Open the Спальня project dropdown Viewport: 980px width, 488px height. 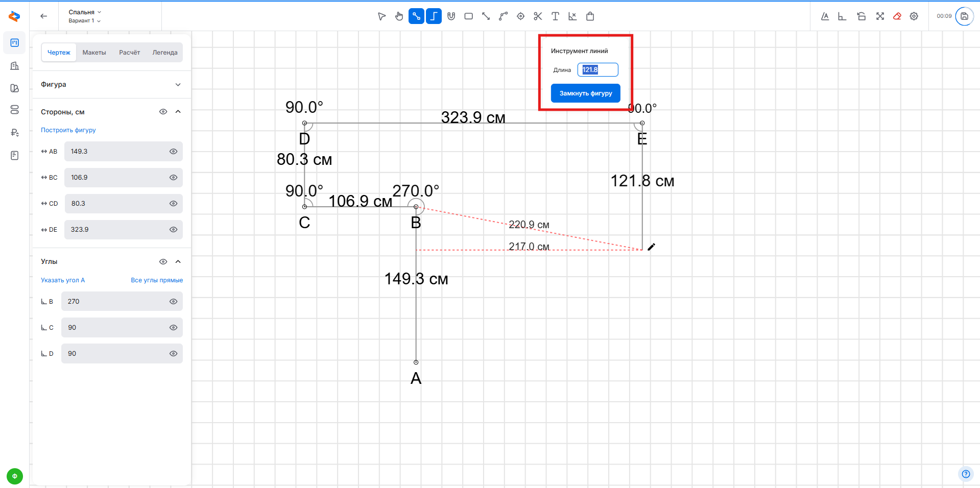tap(85, 12)
